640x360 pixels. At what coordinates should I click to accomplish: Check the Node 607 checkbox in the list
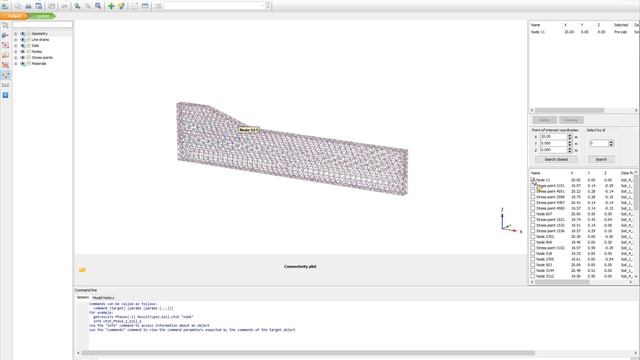pyautogui.click(x=533, y=214)
